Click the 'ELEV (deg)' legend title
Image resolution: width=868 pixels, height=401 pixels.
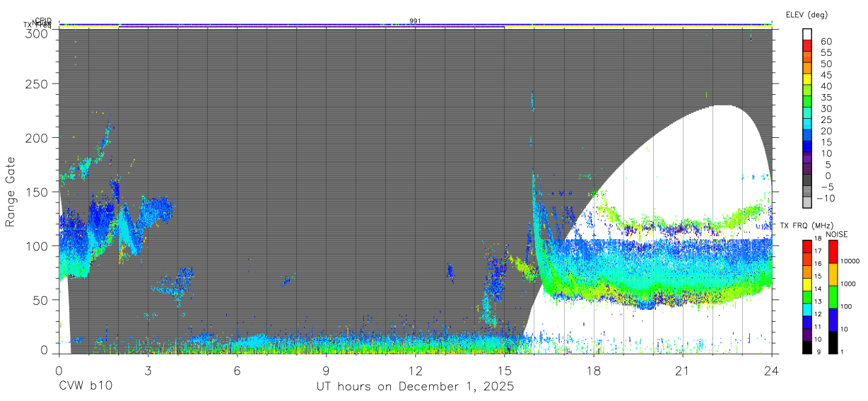tap(807, 15)
